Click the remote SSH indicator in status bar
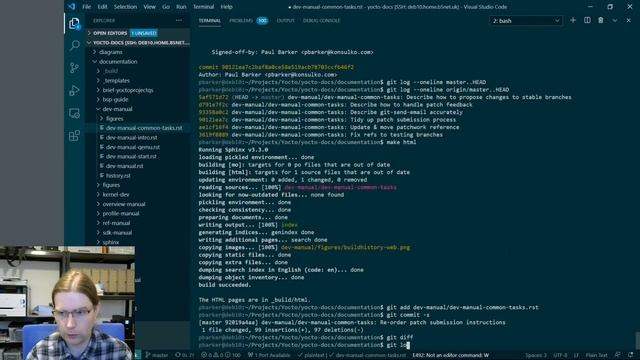 [x=138, y=355]
